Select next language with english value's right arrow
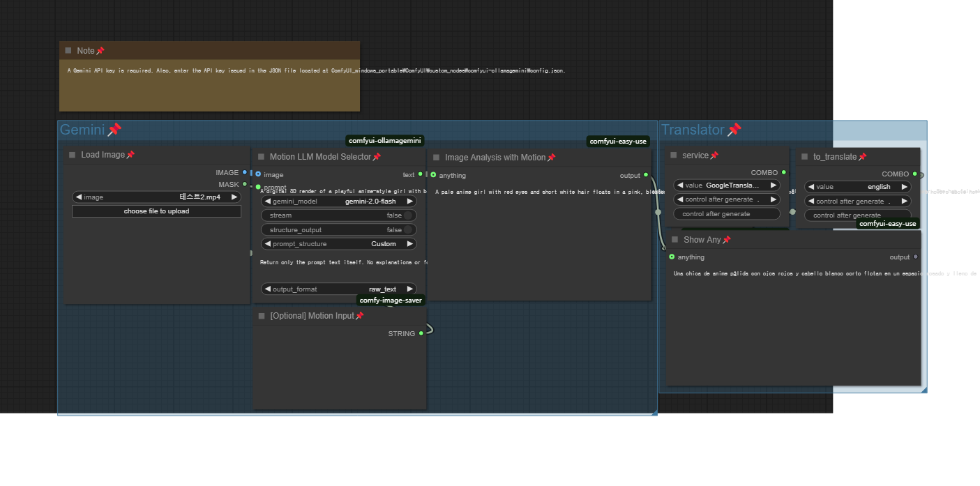This screenshot has height=486, width=980. [x=904, y=187]
